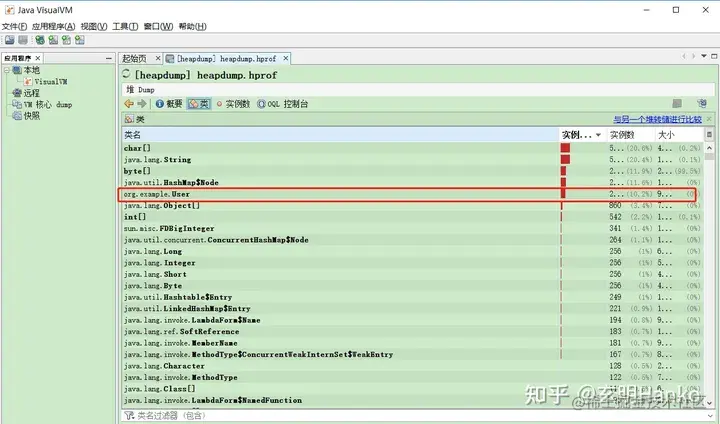Image resolution: width=720 pixels, height=424 pixels.
Task: Sort by the 实例数 column header
Action: point(630,135)
